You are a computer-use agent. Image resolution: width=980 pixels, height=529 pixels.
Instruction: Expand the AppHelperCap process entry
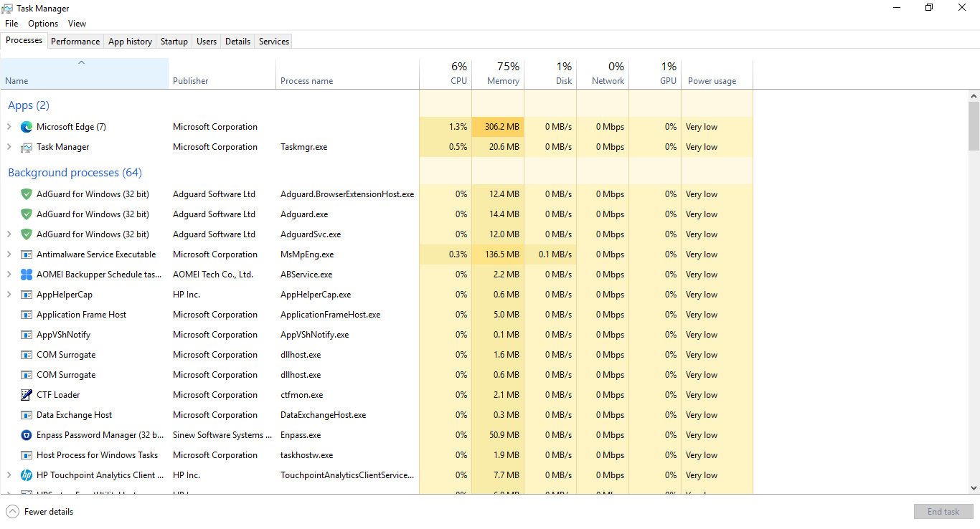pos(9,295)
